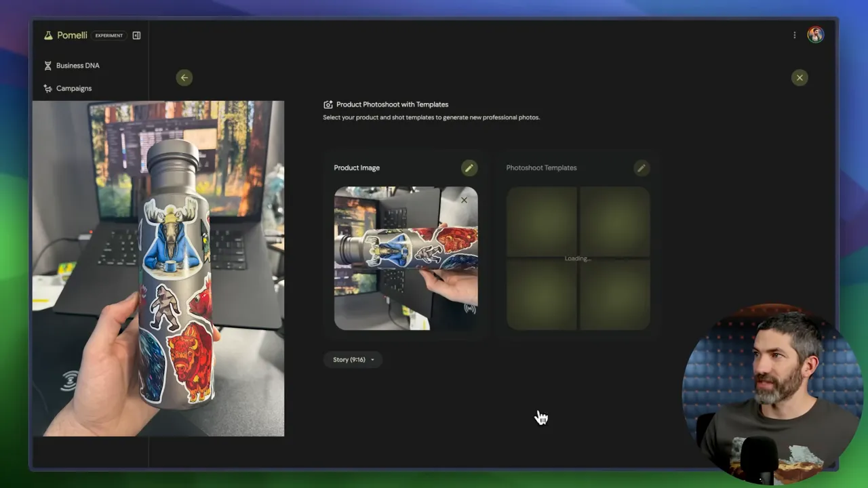Click the Product Photoshoot with Templates heading
Viewport: 868px width, 488px height.
393,104
